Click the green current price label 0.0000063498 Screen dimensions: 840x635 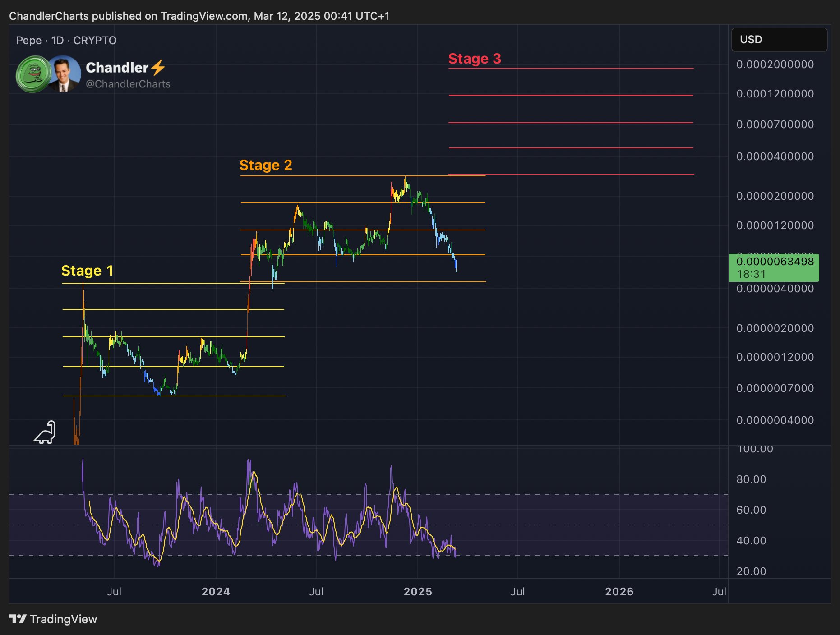774,267
